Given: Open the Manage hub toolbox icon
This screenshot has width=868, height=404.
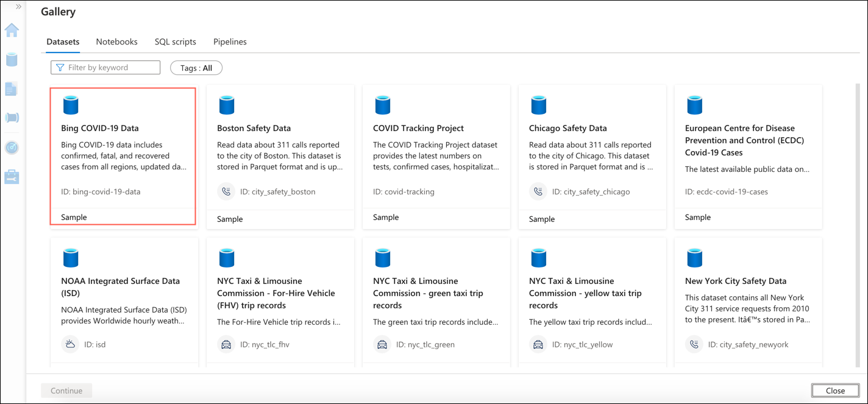Looking at the screenshot, I should (12, 177).
